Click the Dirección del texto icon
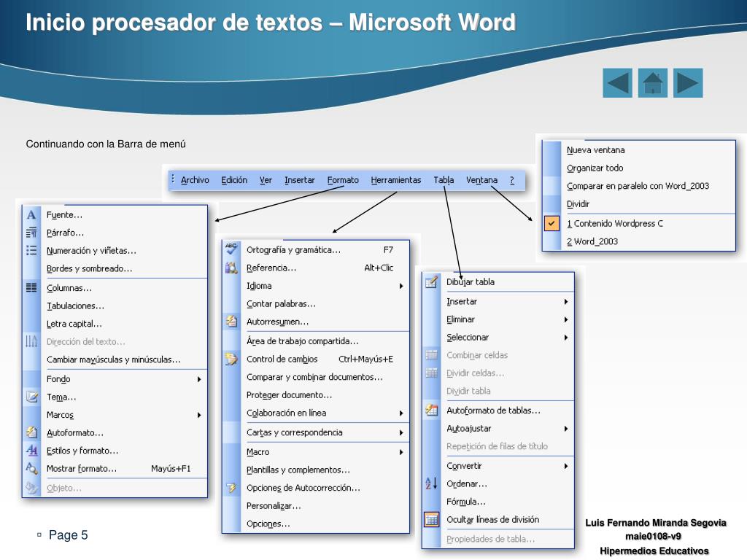This screenshot has height=560, width=747. (31, 341)
